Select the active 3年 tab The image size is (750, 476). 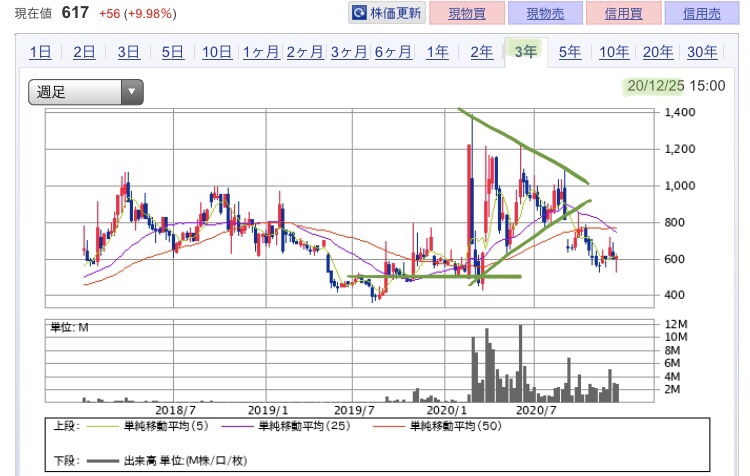click(x=526, y=51)
